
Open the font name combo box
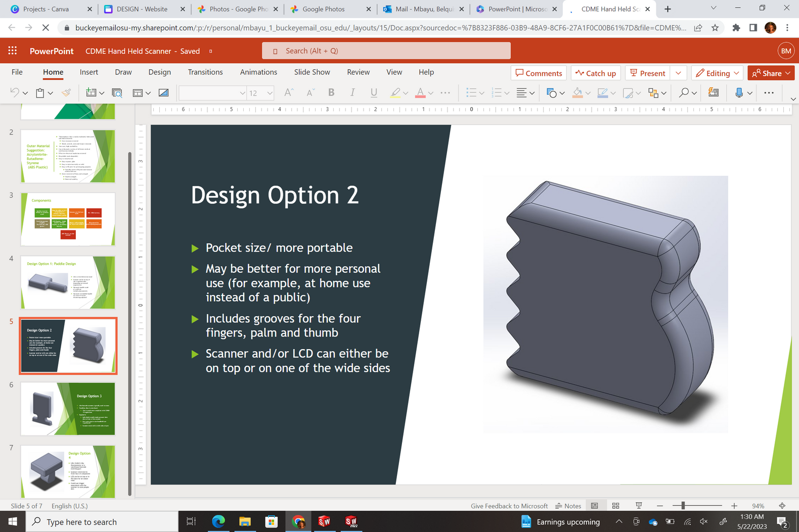click(212, 93)
